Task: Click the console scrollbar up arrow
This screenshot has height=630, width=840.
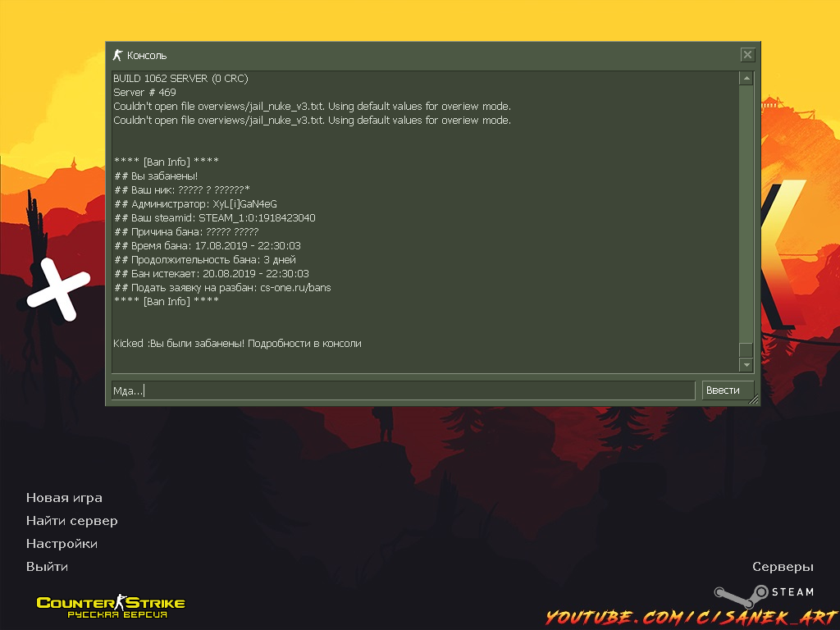Action: (746, 79)
